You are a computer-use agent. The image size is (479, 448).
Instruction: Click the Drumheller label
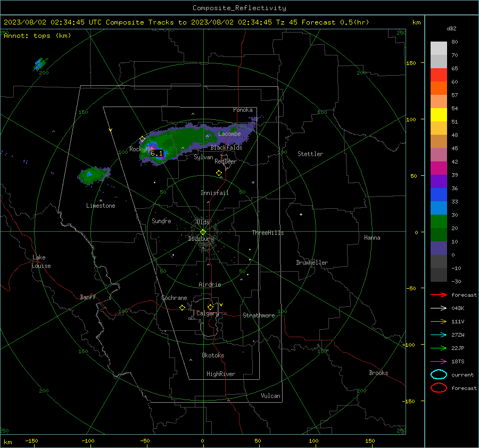[312, 263]
